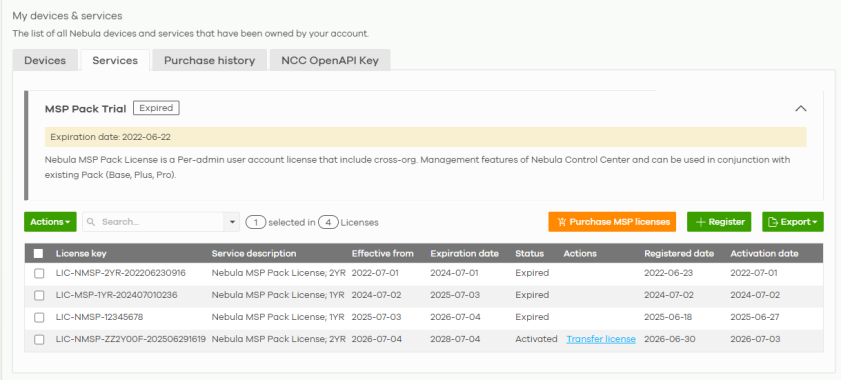Click effective date 2022-07-01 cell
Screen dimensions: 841x380
pos(375,273)
